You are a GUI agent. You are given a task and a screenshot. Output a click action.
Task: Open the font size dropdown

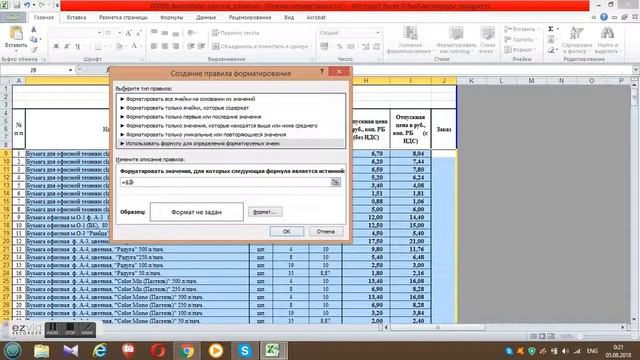pos(120,33)
